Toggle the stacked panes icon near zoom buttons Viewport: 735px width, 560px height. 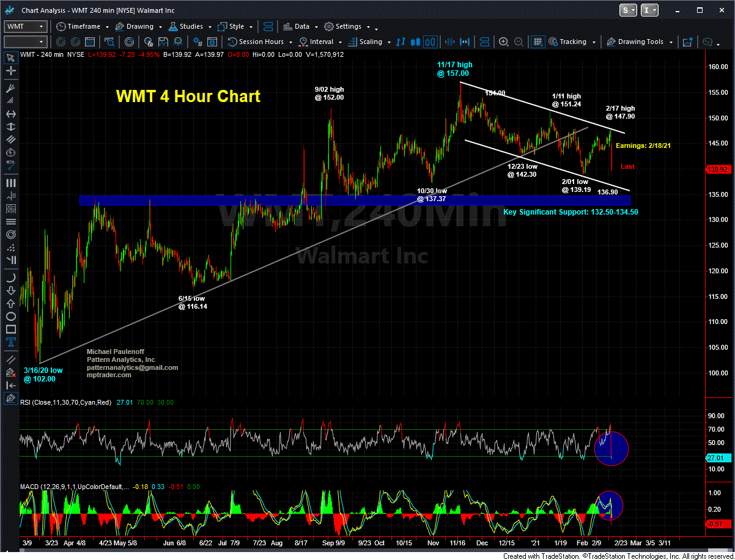[484, 42]
